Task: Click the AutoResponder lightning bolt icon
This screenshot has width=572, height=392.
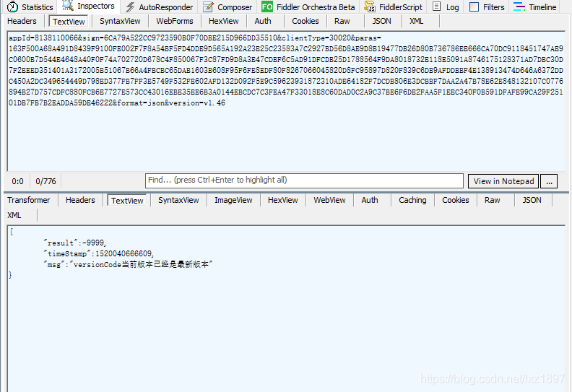Action: [x=130, y=6]
